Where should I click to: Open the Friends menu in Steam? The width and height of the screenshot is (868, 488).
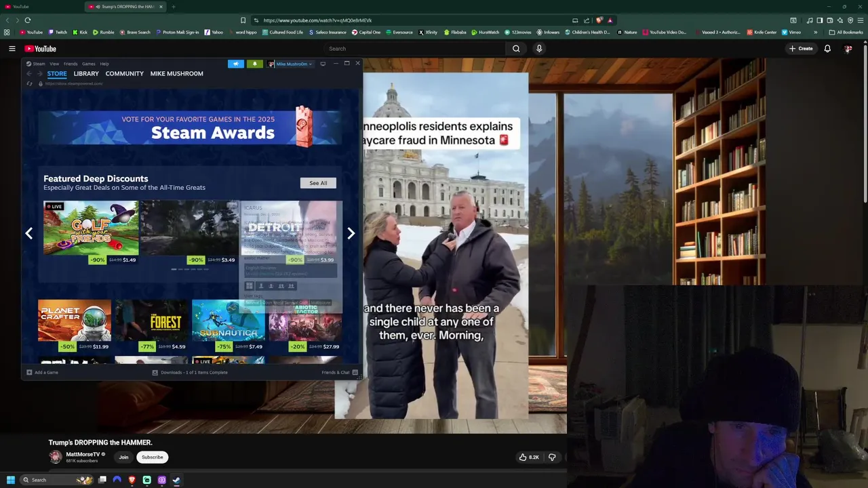(71, 64)
